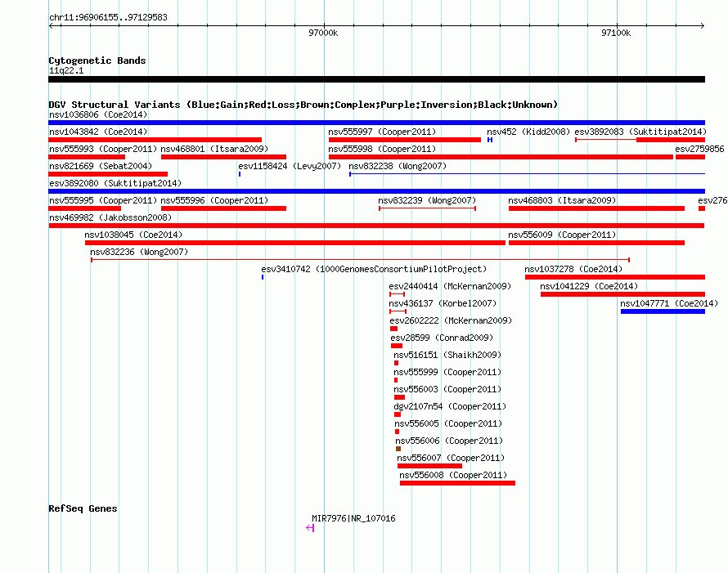The image size is (728, 573).
Task: Click the nsv555998 (Cooper2011) long red bar
Action: (501, 157)
